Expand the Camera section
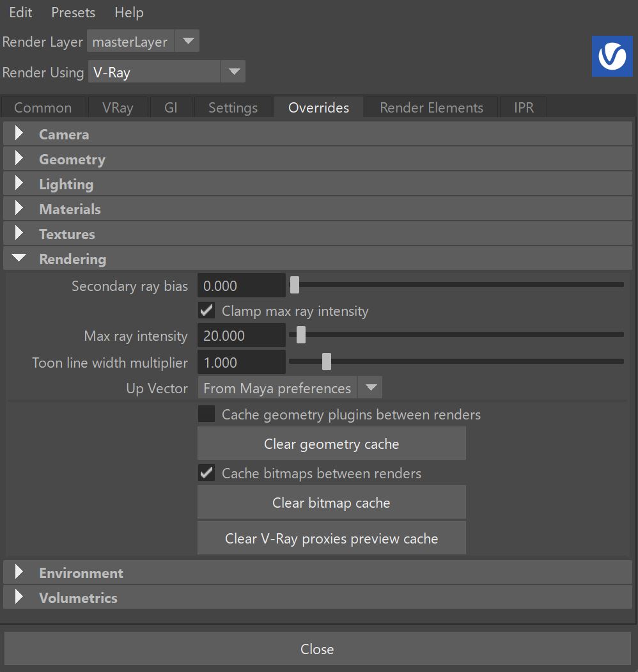638x672 pixels. [x=318, y=134]
